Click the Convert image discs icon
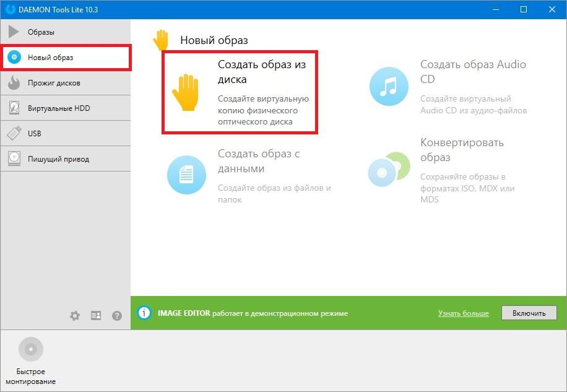 [388, 170]
